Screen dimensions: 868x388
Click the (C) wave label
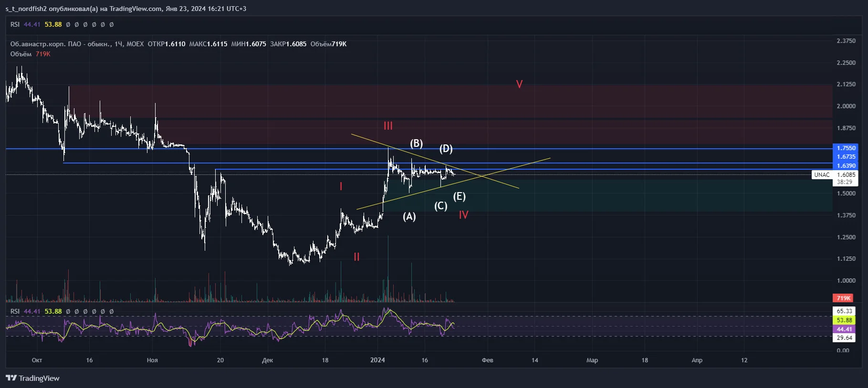pos(440,206)
